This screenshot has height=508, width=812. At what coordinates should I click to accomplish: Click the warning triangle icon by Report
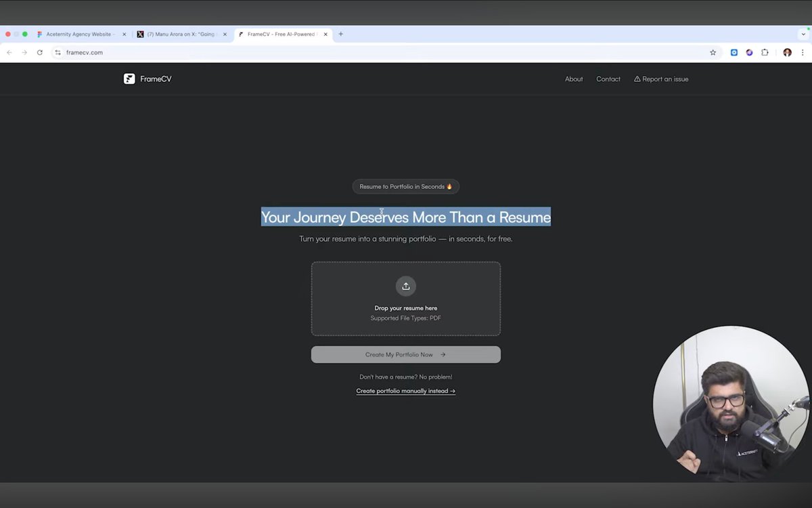coord(637,79)
